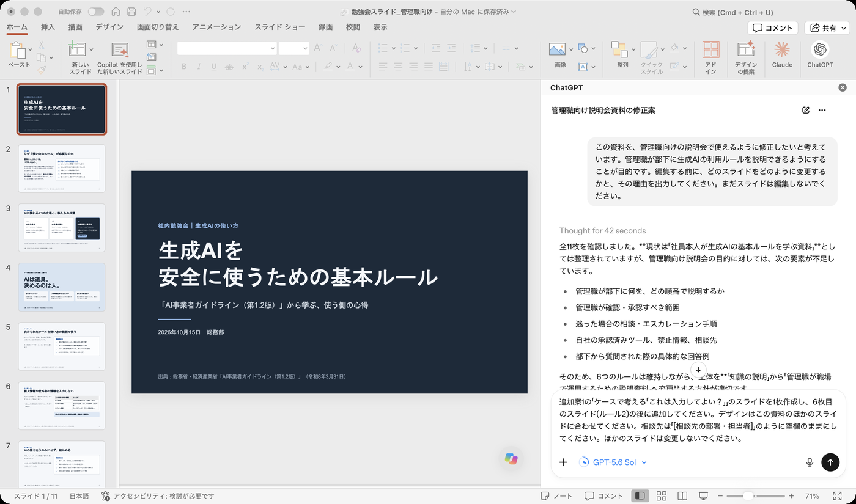The image size is (856, 504).
Task: Click the コメント button near 共有
Action: tap(772, 27)
